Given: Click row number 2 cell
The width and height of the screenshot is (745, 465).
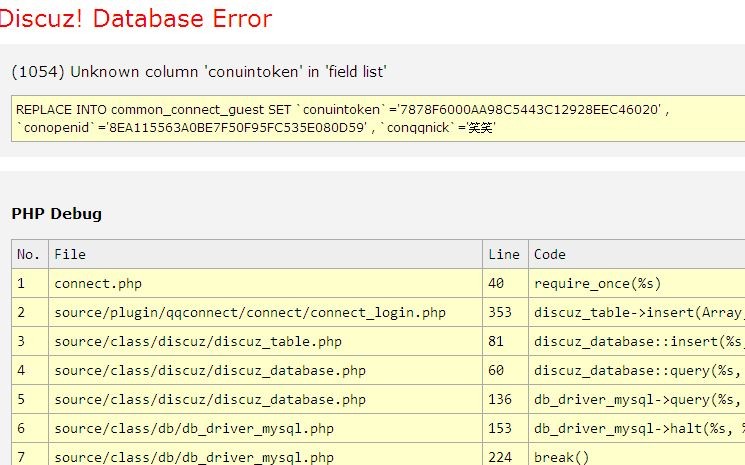Looking at the screenshot, I should [30, 313].
